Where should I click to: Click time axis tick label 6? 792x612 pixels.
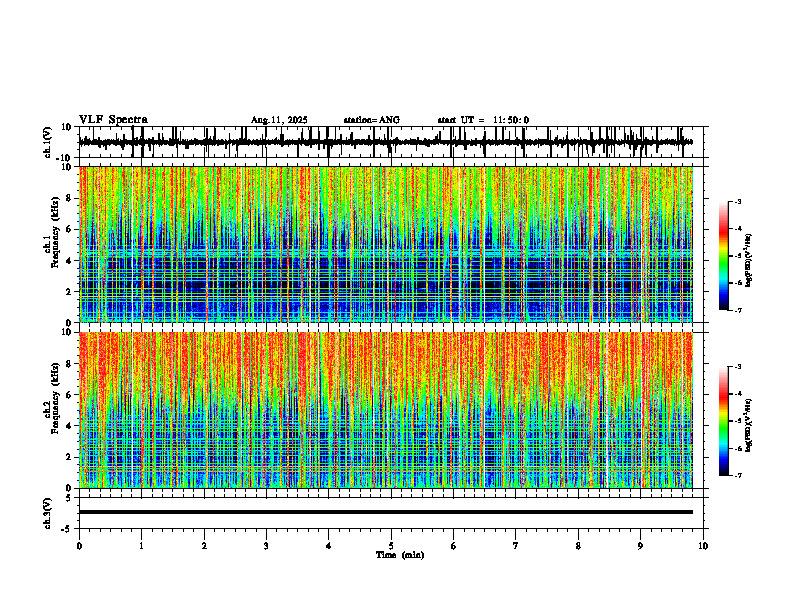click(454, 546)
